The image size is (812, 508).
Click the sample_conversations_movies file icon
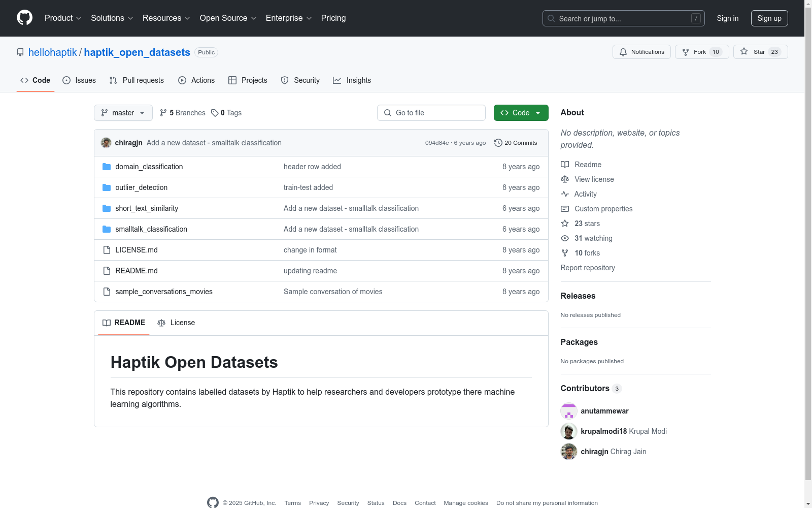pos(107,292)
